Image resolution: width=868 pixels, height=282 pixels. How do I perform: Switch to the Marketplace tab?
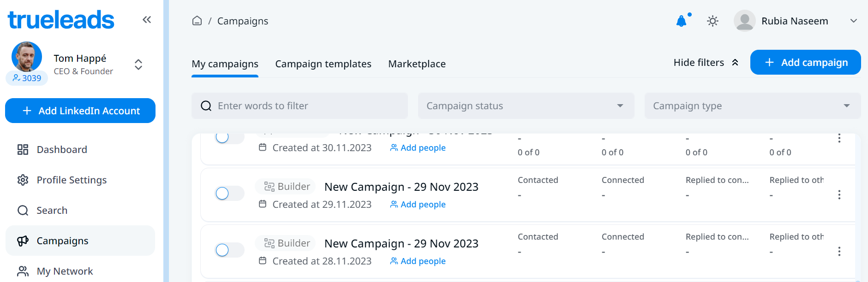[417, 64]
